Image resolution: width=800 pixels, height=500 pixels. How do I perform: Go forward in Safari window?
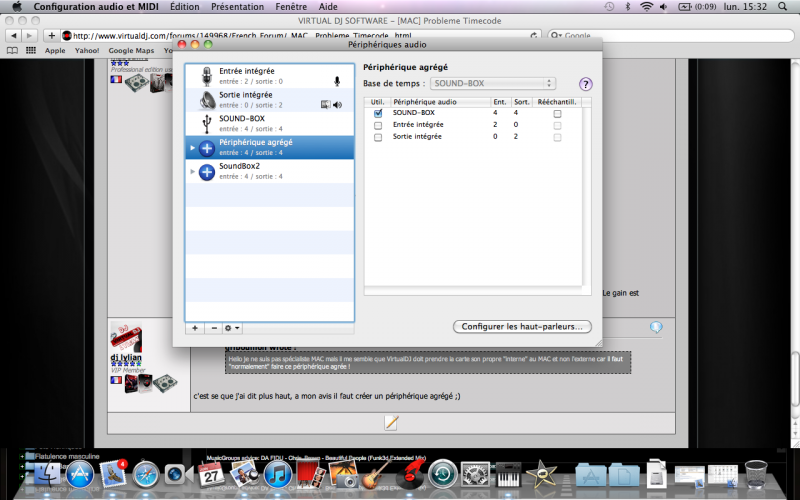pyautogui.click(x=30, y=35)
